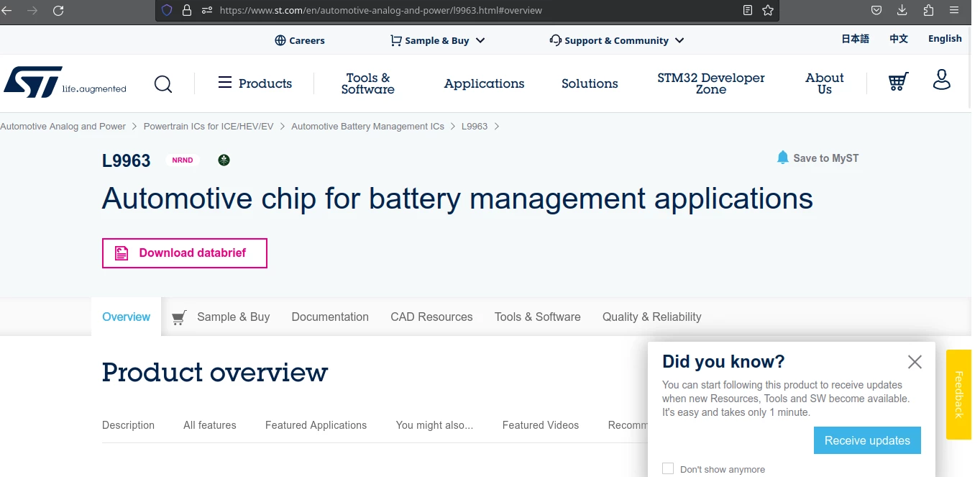
Task: Jump to Featured Videos section
Action: [x=541, y=425]
